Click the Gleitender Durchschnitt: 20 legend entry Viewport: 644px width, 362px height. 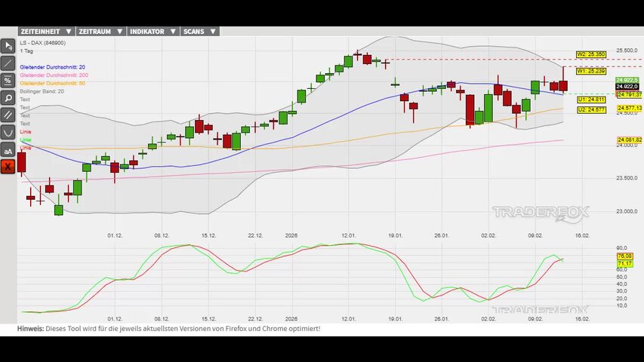[52, 67]
